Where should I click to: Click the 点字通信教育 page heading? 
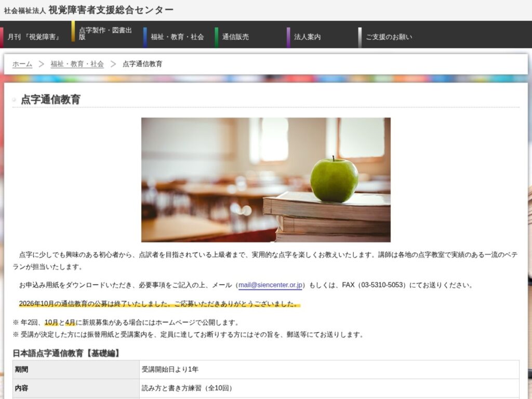[x=50, y=99]
